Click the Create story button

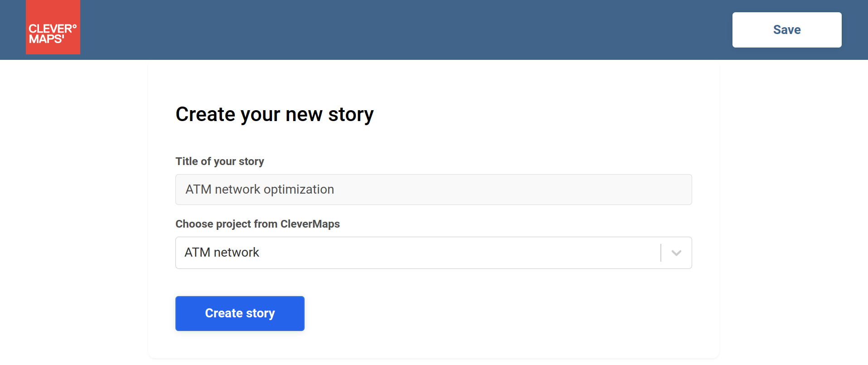coord(240,313)
